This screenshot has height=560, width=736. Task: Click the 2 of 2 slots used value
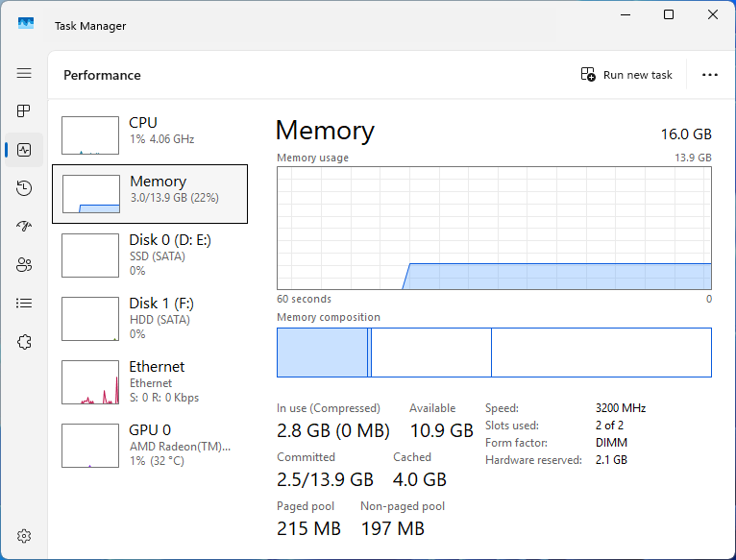(x=609, y=426)
